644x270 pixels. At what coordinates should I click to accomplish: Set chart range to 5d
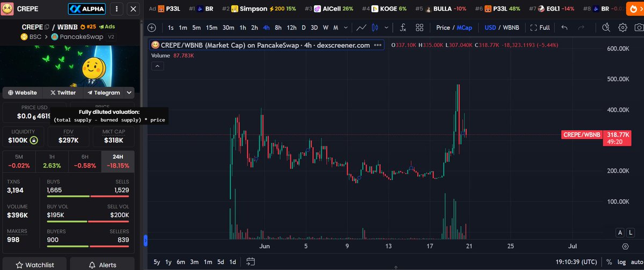click(221, 261)
